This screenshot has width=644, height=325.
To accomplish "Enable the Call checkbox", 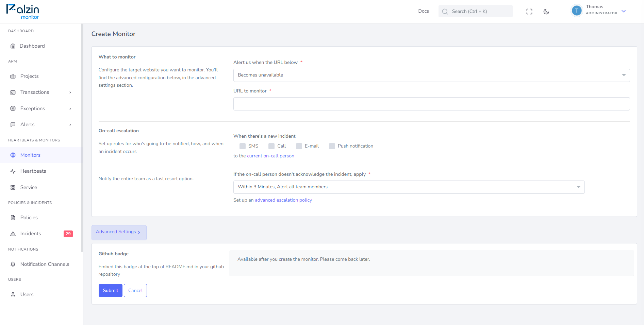I will click(x=271, y=146).
